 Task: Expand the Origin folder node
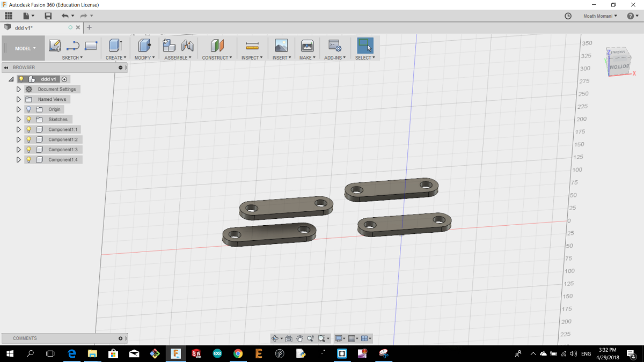pyautogui.click(x=18, y=109)
